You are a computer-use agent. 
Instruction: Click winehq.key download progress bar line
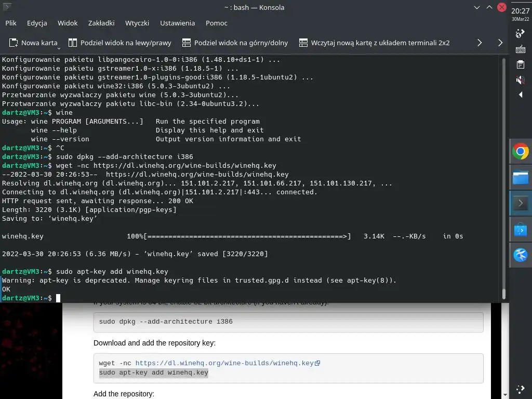click(x=232, y=236)
